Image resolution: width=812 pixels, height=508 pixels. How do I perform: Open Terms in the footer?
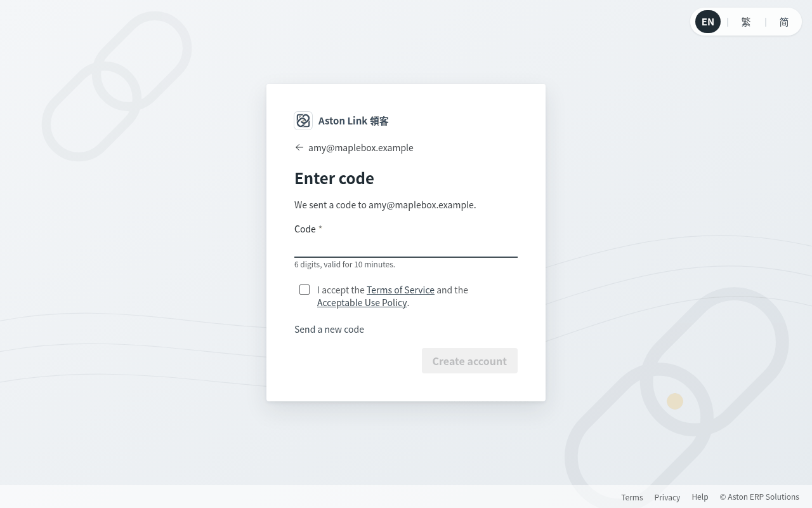(x=632, y=497)
